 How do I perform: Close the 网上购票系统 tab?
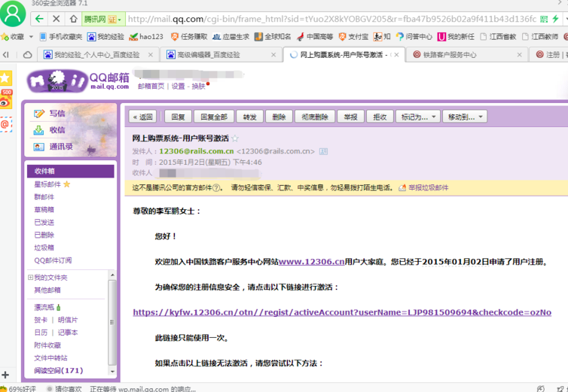pos(396,55)
